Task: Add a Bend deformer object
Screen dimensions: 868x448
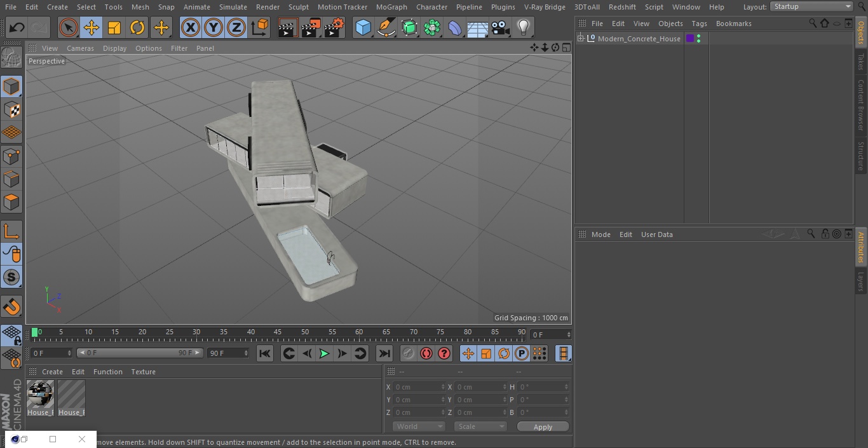Action: pyautogui.click(x=455, y=28)
